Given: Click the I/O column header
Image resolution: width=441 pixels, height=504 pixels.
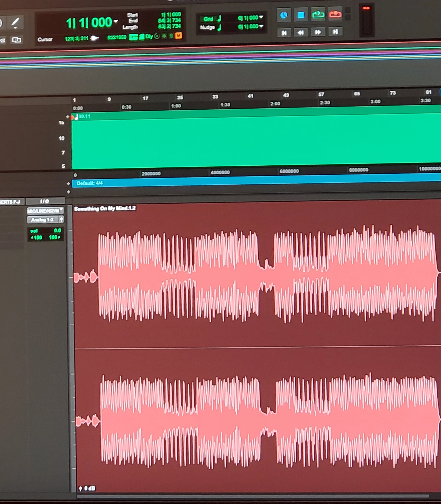Looking at the screenshot, I should [45, 201].
